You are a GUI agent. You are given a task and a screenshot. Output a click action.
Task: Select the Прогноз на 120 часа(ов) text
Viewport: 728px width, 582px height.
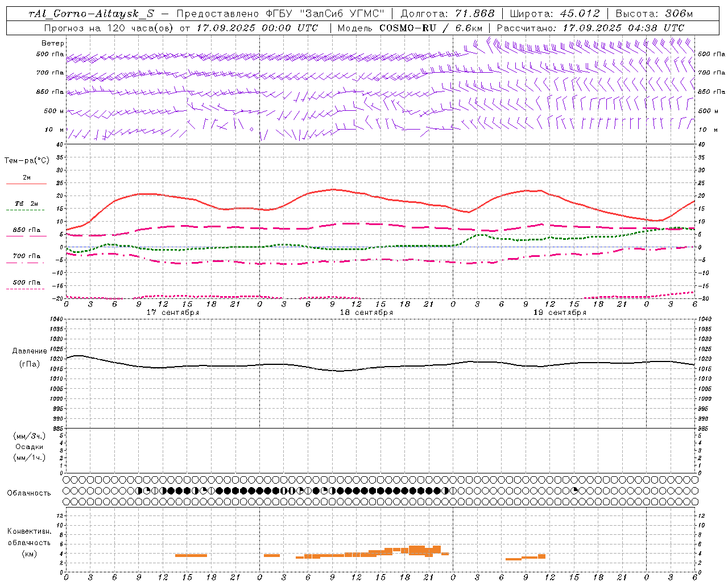click(109, 28)
